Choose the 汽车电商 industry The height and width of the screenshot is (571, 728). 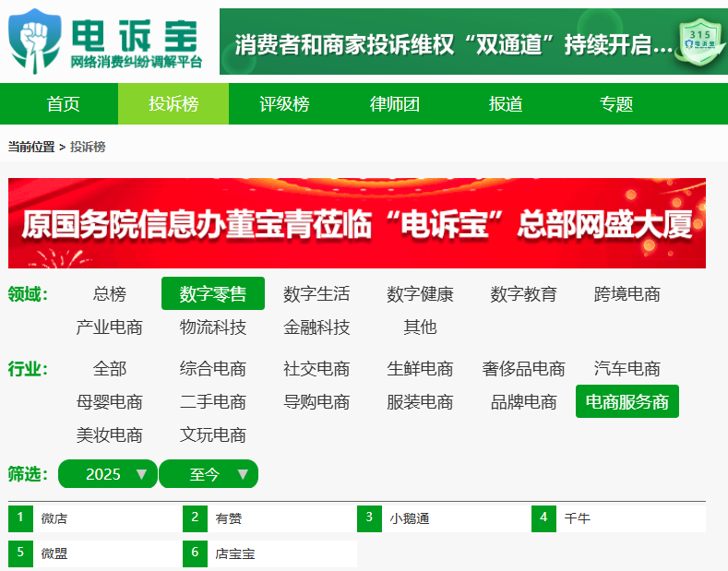(627, 369)
